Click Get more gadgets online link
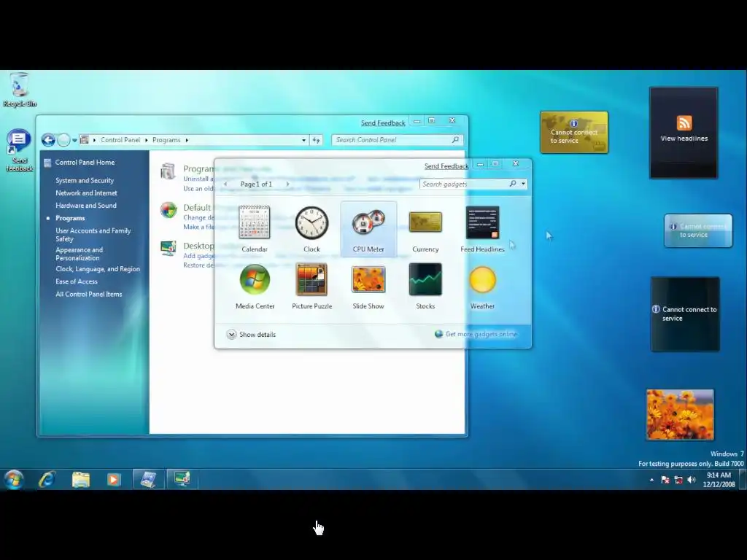747x560 pixels. point(481,334)
